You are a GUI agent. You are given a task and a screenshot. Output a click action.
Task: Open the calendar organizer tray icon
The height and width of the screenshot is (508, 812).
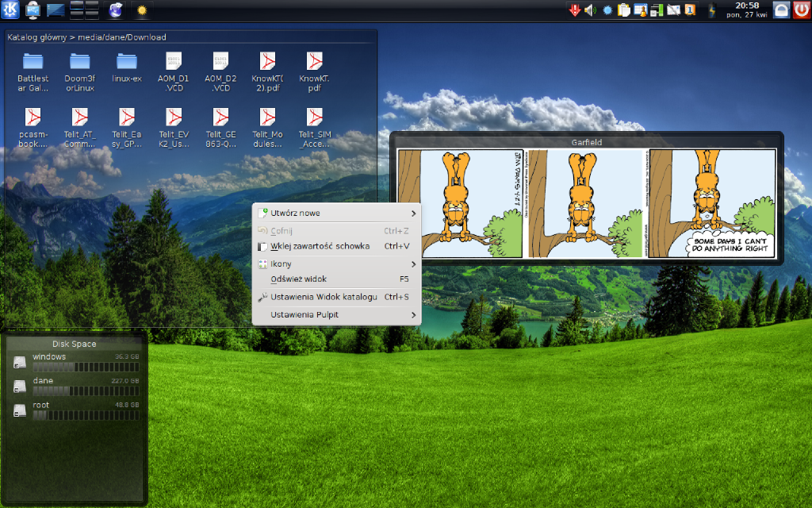[x=641, y=10]
